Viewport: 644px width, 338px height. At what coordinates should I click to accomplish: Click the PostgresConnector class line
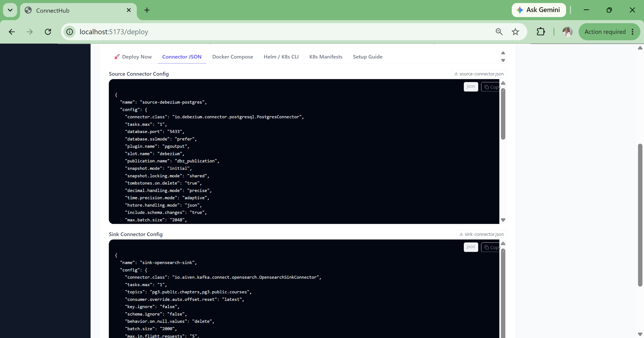[214, 117]
